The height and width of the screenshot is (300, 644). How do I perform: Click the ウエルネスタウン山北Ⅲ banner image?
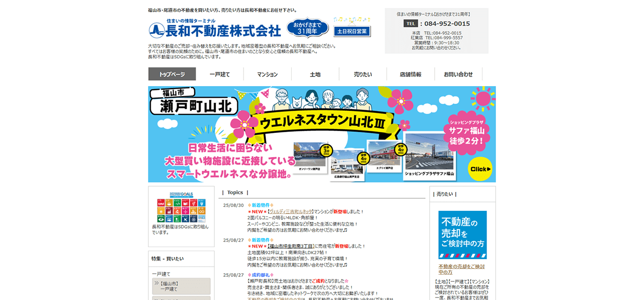[322, 134]
